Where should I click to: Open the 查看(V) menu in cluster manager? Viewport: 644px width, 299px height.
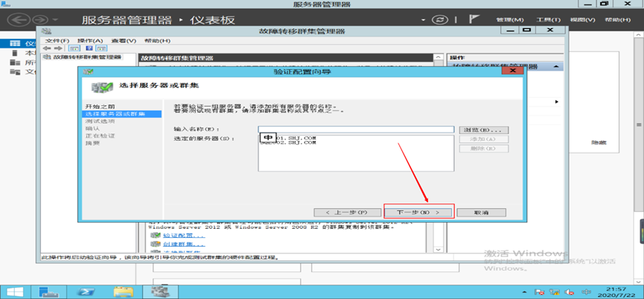[124, 41]
